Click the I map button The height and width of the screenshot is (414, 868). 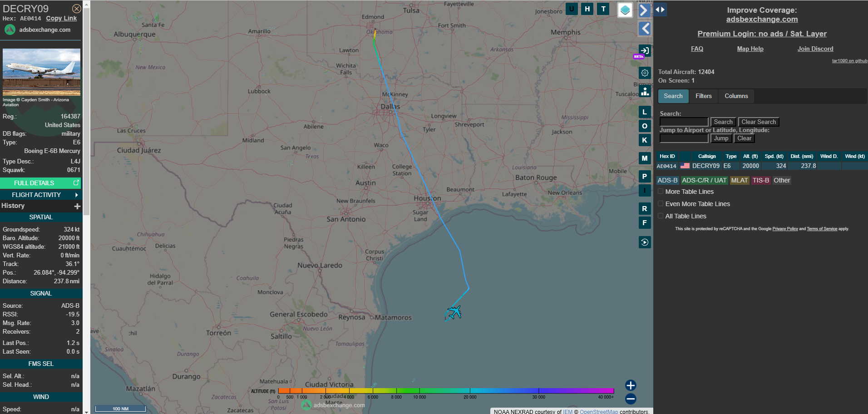coord(645,191)
